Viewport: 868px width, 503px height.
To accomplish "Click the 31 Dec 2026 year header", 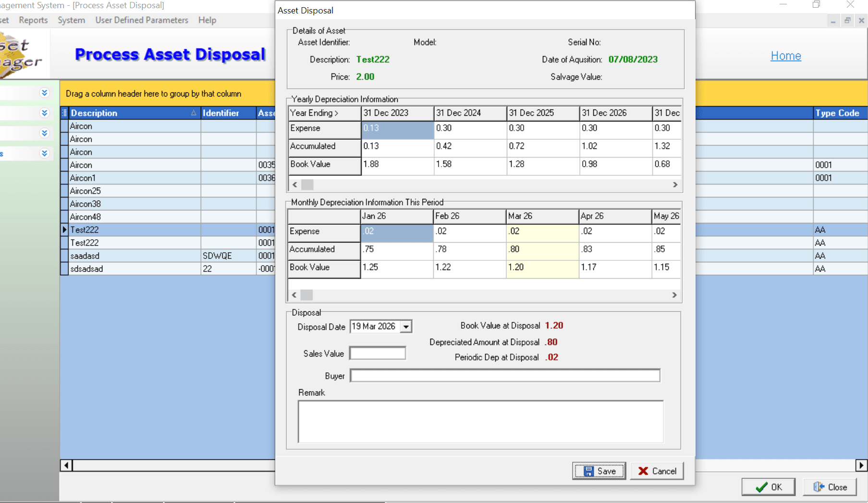I will point(616,113).
